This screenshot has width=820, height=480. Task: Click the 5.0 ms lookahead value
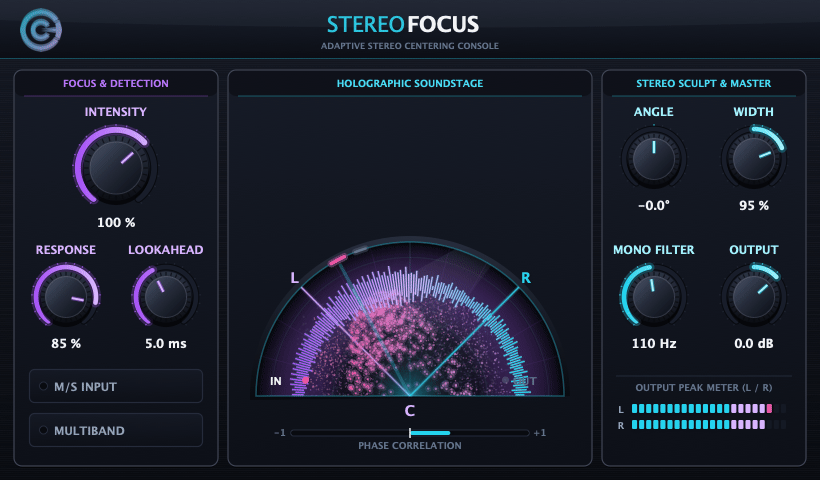[x=165, y=344]
